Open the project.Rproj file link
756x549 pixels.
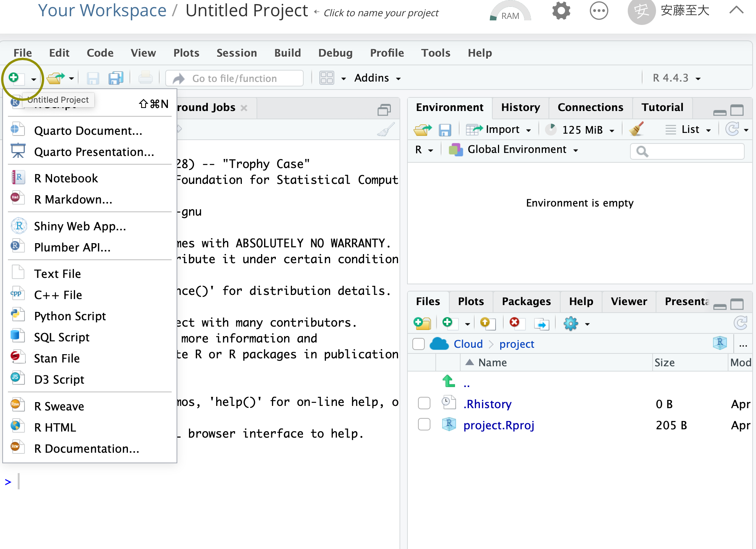pos(498,425)
